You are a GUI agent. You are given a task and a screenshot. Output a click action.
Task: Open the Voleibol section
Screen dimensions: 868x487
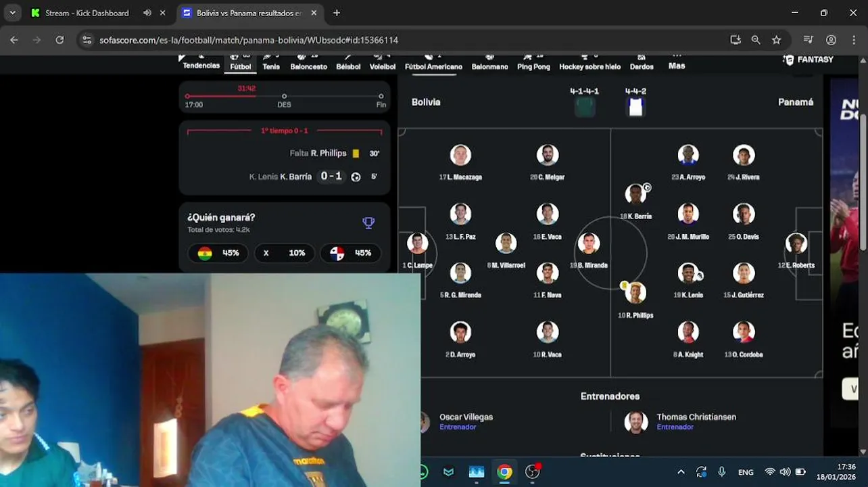(383, 62)
